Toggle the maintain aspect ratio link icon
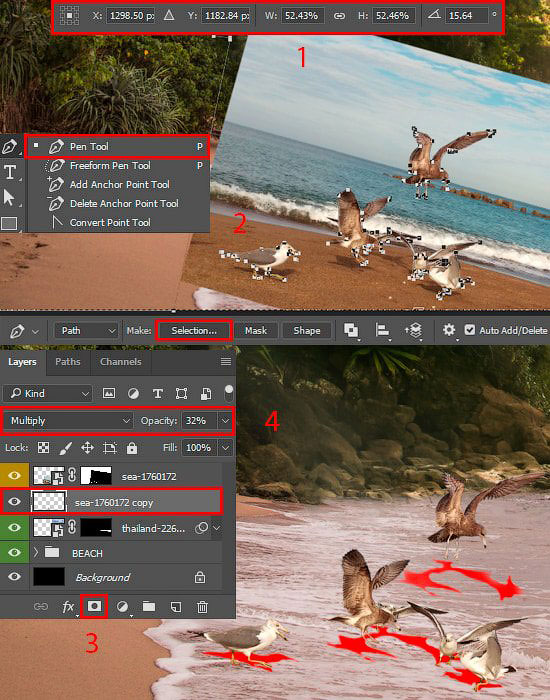This screenshot has width=550, height=700. tap(339, 16)
